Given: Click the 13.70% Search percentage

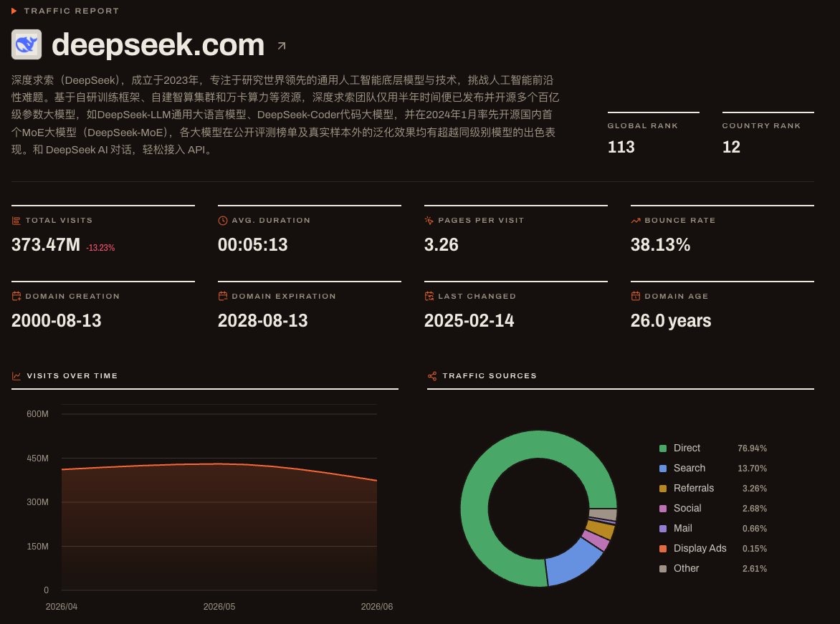Looking at the screenshot, I should (x=752, y=469).
